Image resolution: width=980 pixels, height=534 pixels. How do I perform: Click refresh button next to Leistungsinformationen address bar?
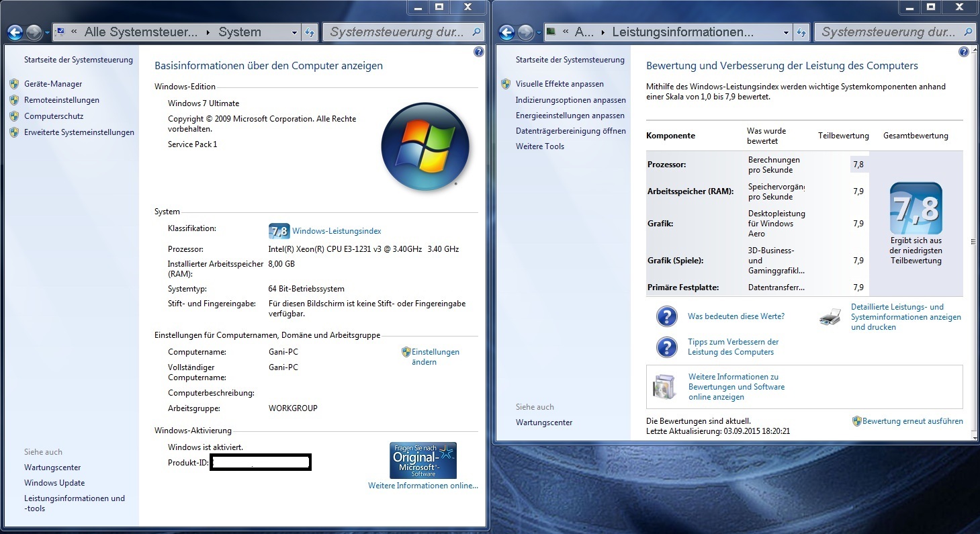[x=801, y=32]
